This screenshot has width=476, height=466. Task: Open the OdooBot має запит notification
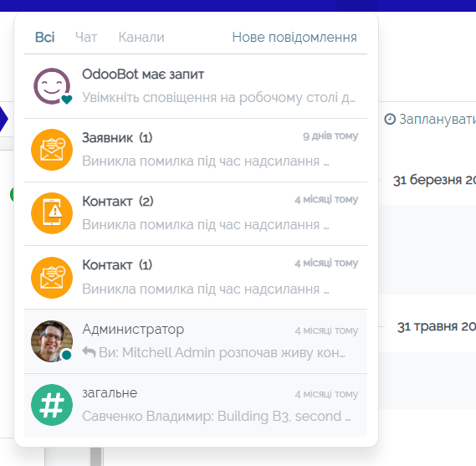click(x=196, y=86)
